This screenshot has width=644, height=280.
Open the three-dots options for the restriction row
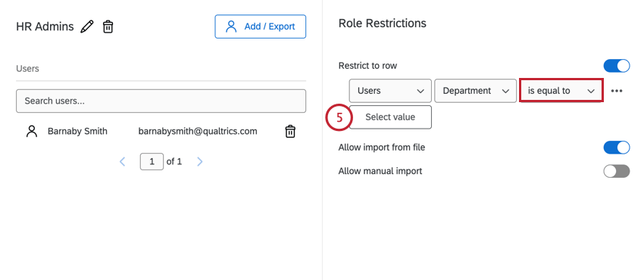point(617,91)
